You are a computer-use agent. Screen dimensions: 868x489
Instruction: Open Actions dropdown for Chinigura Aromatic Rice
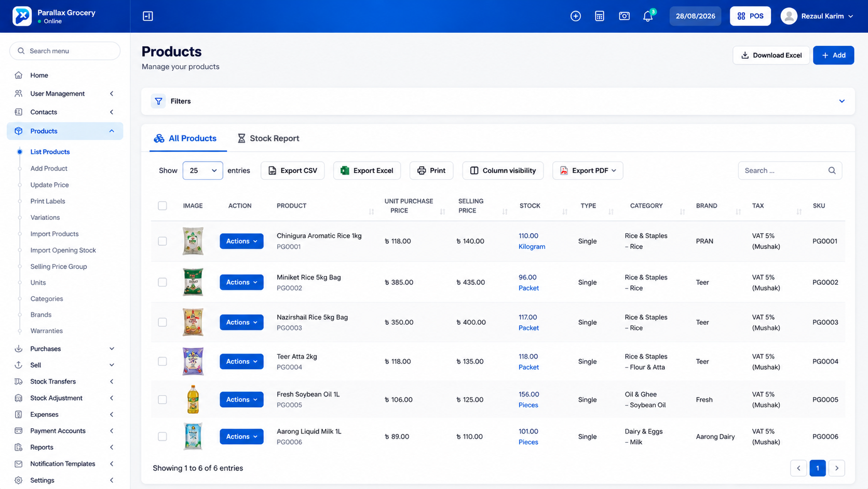pyautogui.click(x=241, y=241)
